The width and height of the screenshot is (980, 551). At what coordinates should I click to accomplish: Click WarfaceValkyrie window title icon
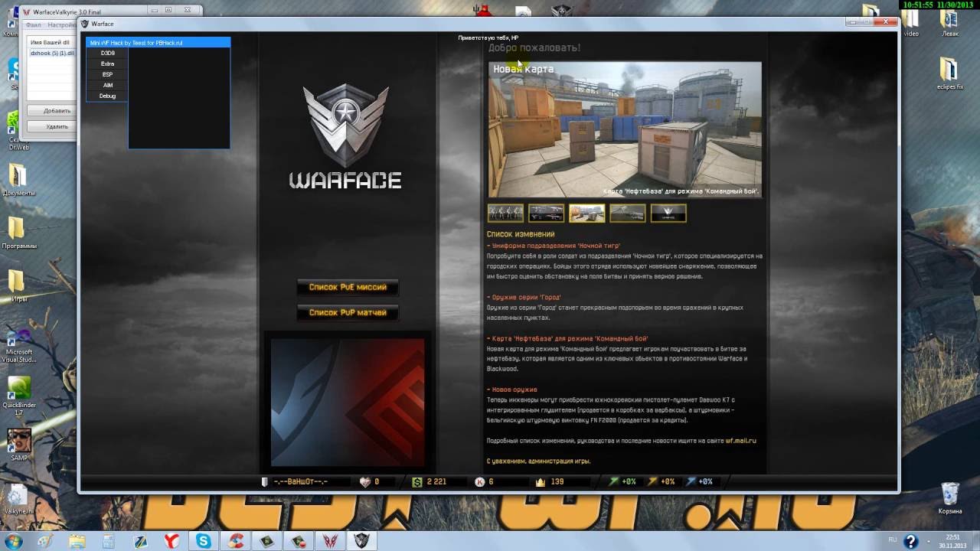tap(27, 11)
